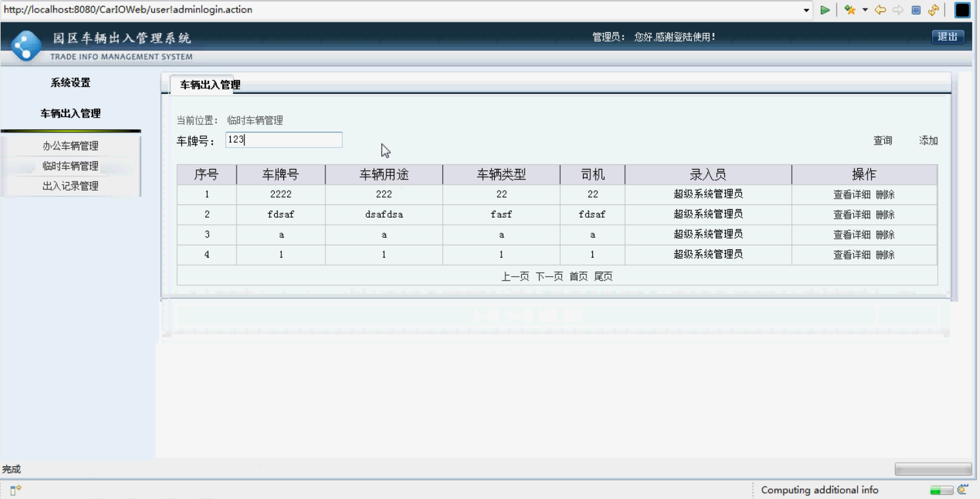Select 出入记录管理 in the sidebar
Image resolution: width=980 pixels, height=499 pixels.
coord(70,186)
